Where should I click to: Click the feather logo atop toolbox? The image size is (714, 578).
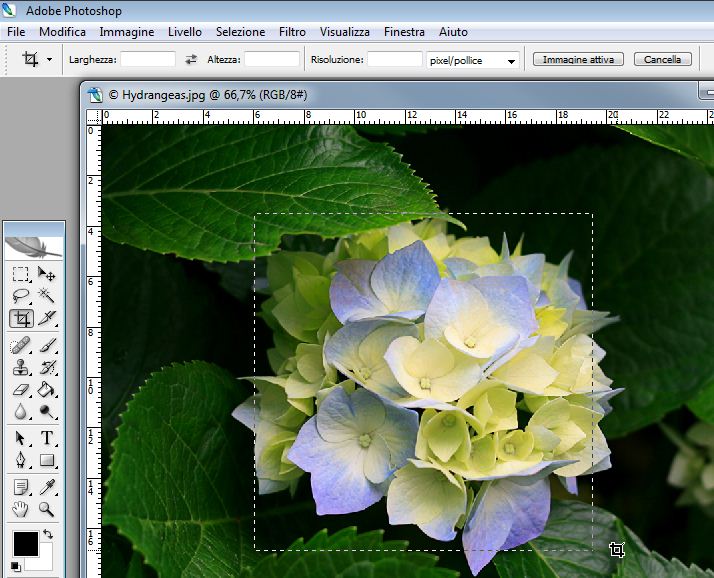tap(34, 247)
